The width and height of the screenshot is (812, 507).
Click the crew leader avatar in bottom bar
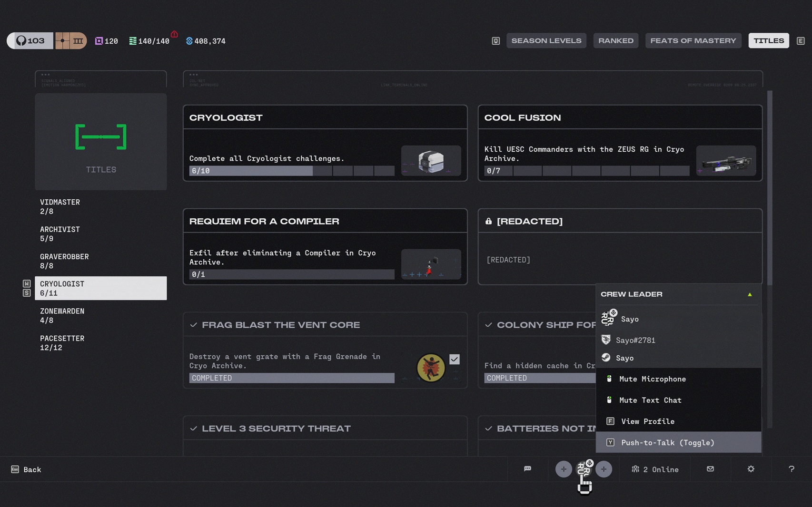point(584,469)
